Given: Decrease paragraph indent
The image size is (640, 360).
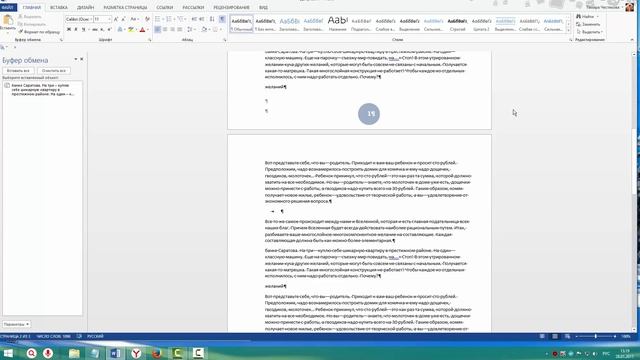Looking at the screenshot, I should point(194,19).
